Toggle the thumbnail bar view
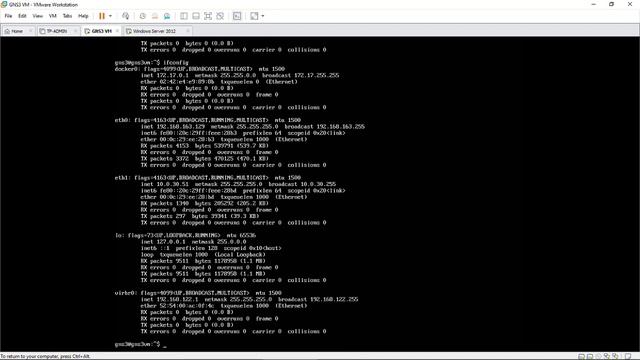 coord(196,16)
